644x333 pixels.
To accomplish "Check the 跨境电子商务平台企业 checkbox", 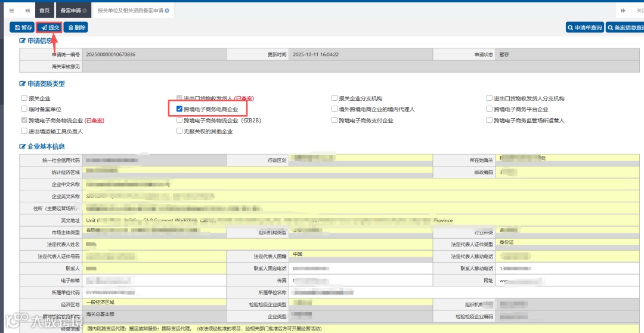I will point(489,109).
